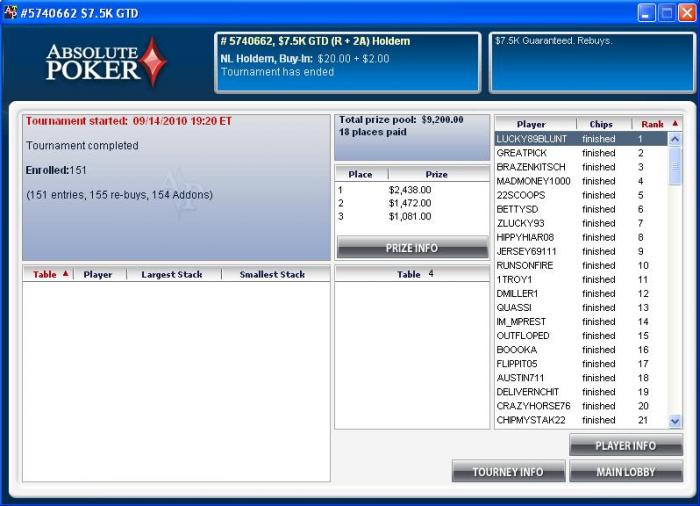Click first place prize $2,438.00
Image resolution: width=700 pixels, height=506 pixels.
tap(410, 190)
